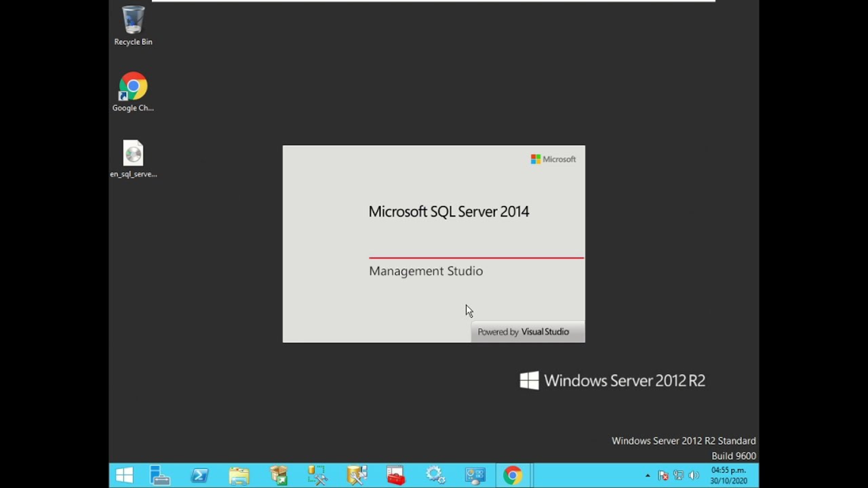Open the Action Center flag icon
This screenshot has width=868, height=488.
coord(663,476)
